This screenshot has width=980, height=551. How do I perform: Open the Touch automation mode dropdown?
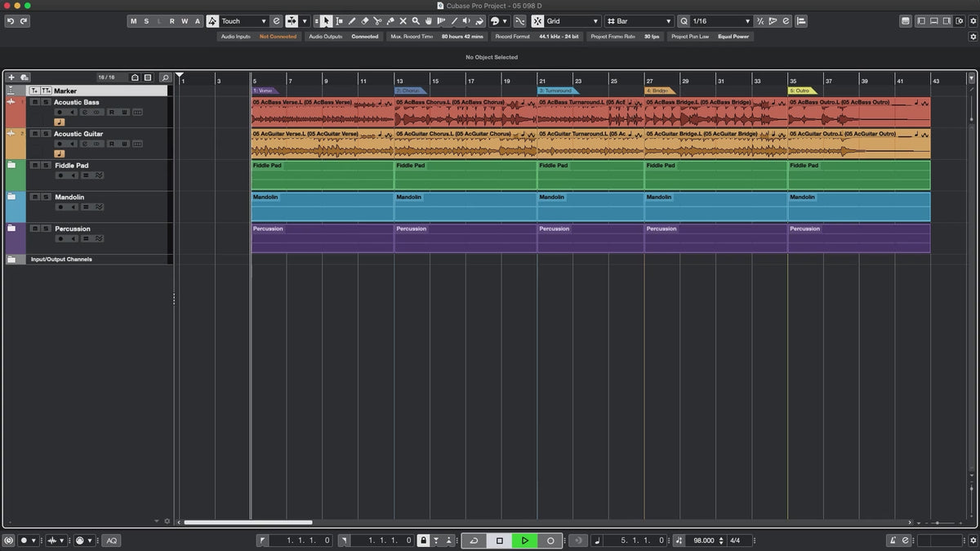coord(245,21)
